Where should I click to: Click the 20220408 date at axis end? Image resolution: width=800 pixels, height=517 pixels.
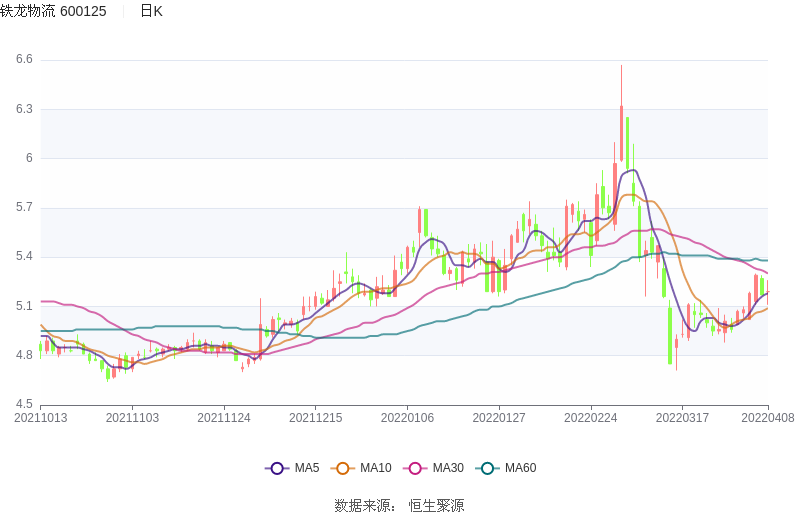click(768, 418)
